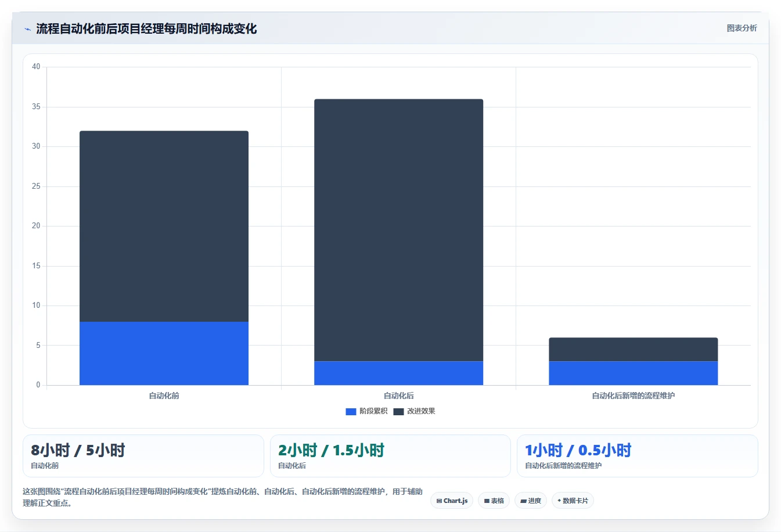The width and height of the screenshot is (781, 532).
Task: Click the 1小时 / 0.5小时 card value
Action: coord(578,450)
